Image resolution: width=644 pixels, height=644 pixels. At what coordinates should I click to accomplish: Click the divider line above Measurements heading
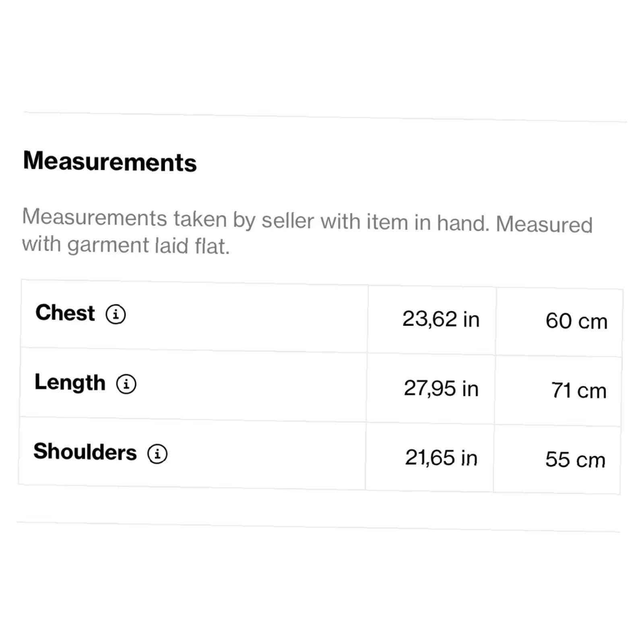pyautogui.click(x=325, y=117)
